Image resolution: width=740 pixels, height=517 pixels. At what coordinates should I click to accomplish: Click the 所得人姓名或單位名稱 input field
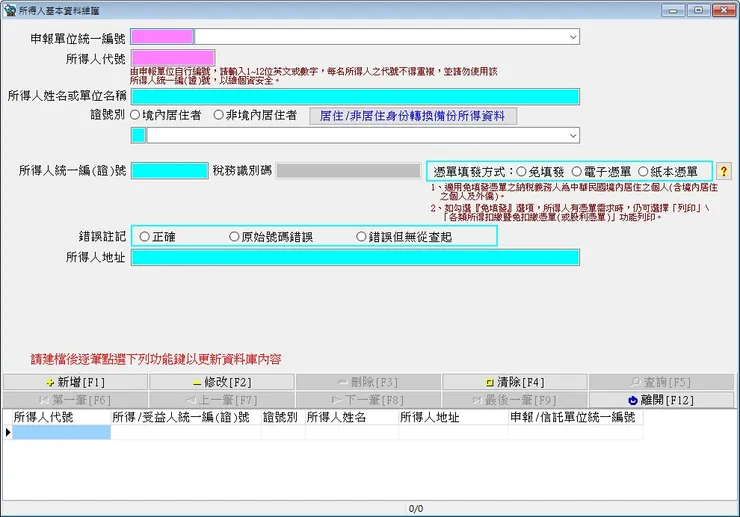click(x=355, y=97)
